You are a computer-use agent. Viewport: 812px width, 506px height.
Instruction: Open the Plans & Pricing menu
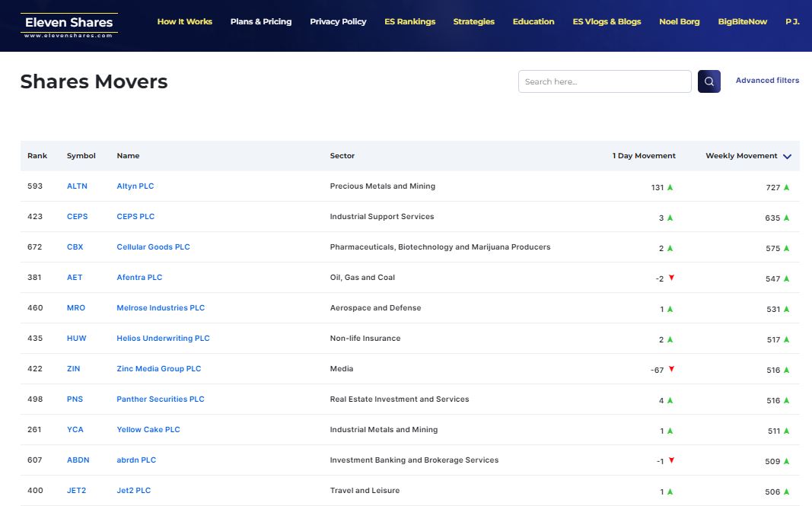coord(261,21)
